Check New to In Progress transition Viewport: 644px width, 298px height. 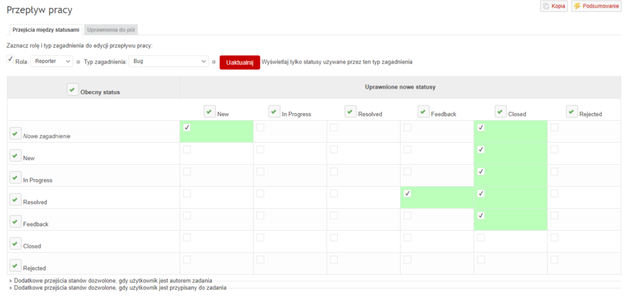260,150
